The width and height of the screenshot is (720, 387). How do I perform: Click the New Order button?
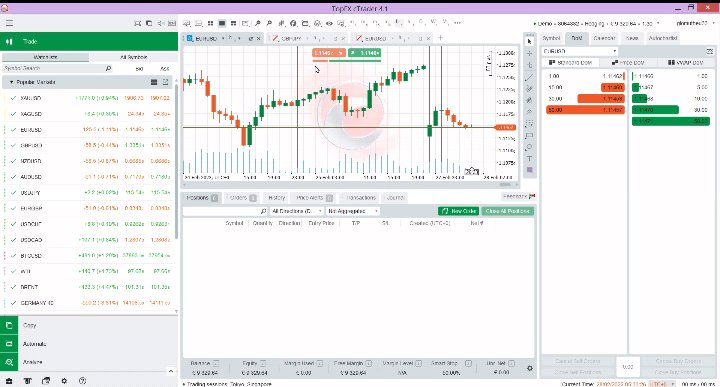[459, 211]
